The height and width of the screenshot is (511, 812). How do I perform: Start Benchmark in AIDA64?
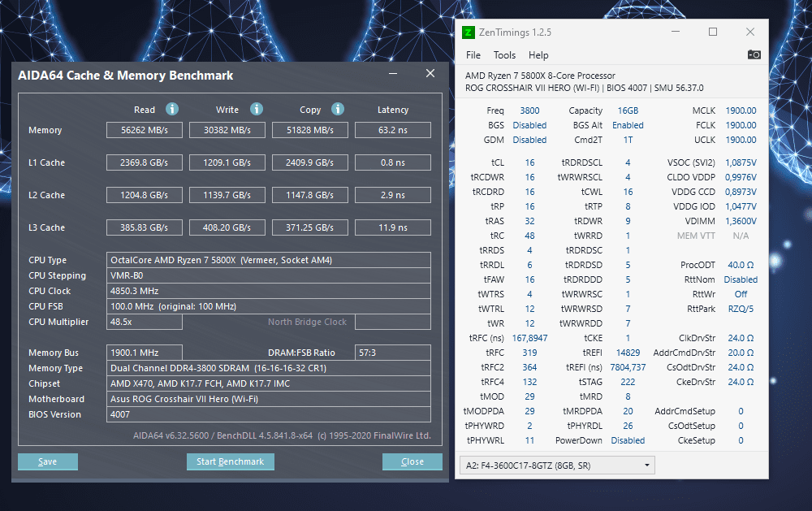click(230, 461)
